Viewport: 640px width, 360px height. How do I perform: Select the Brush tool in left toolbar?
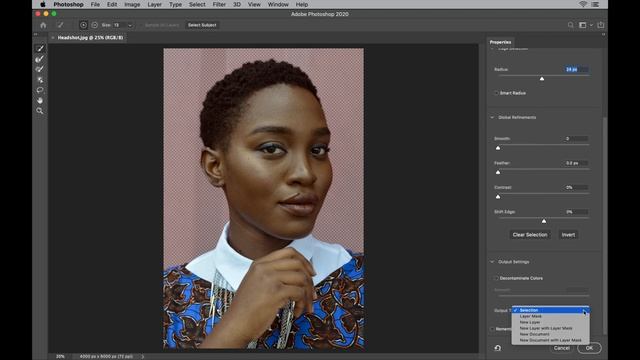coord(40,69)
